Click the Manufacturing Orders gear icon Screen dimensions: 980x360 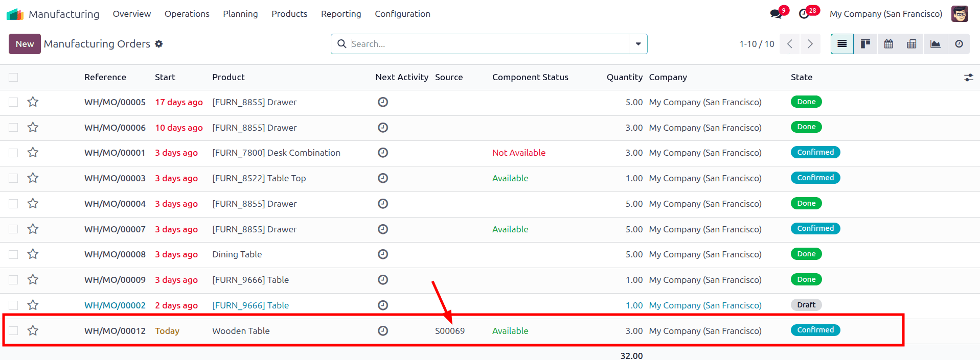[x=159, y=44]
